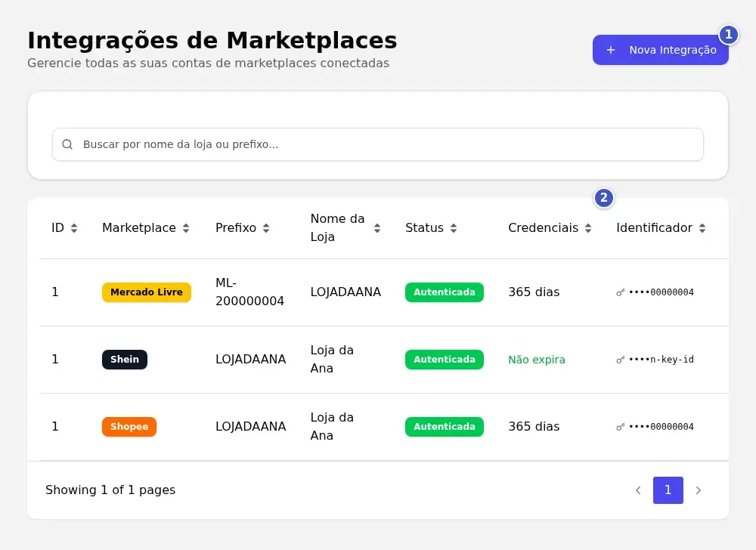Click ID 1 in the Mercado Livre row
Screen dimensions: 756x550
tap(55, 292)
